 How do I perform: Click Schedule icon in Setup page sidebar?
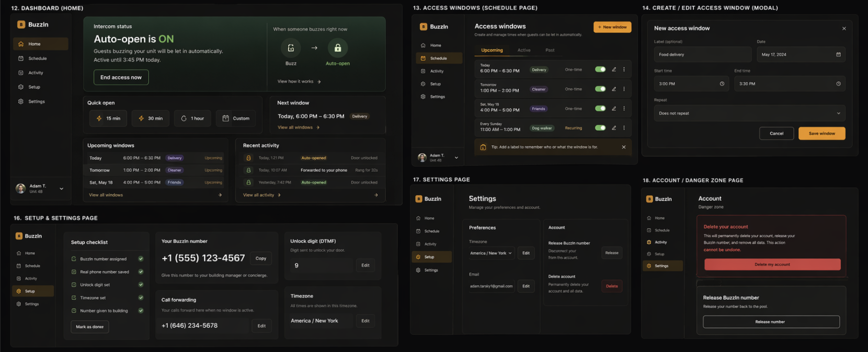(x=19, y=266)
